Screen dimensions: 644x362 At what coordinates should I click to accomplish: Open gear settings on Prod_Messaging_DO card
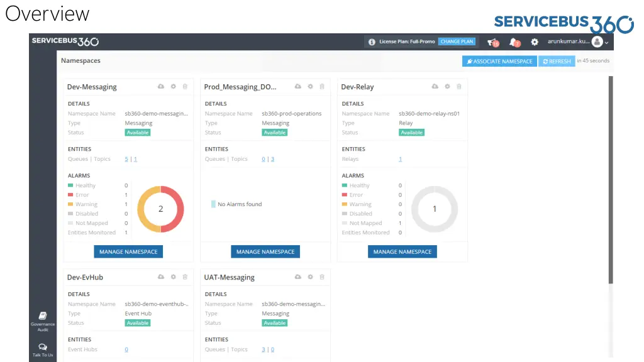tap(310, 86)
